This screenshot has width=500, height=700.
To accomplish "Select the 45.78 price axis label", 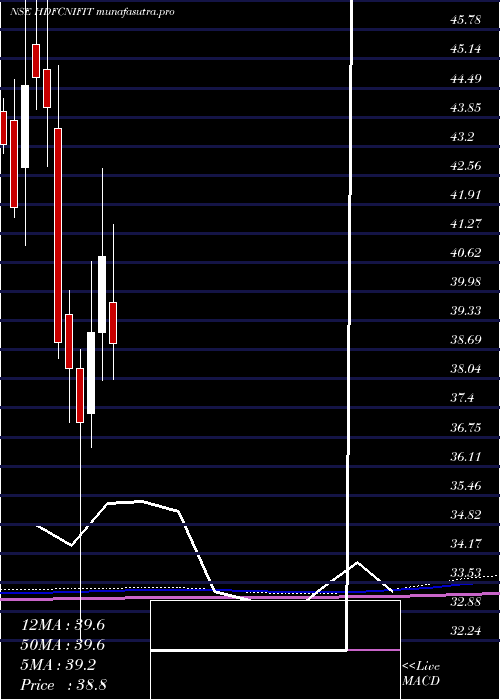I will click(466, 20).
